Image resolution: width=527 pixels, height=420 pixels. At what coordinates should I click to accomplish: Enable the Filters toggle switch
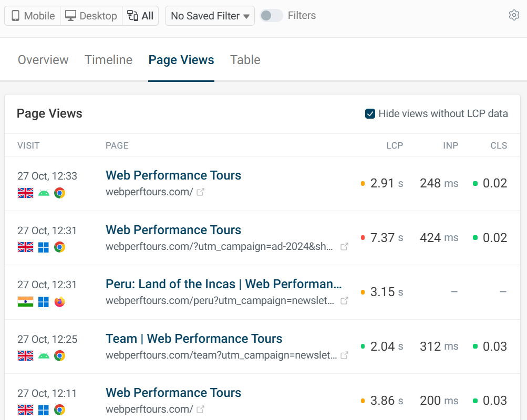tap(271, 16)
